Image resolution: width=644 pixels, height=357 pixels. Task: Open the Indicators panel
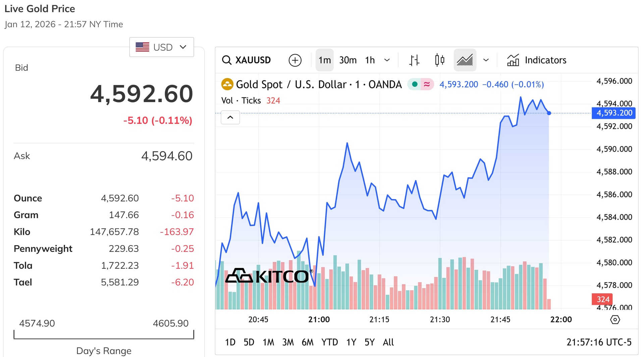(537, 60)
